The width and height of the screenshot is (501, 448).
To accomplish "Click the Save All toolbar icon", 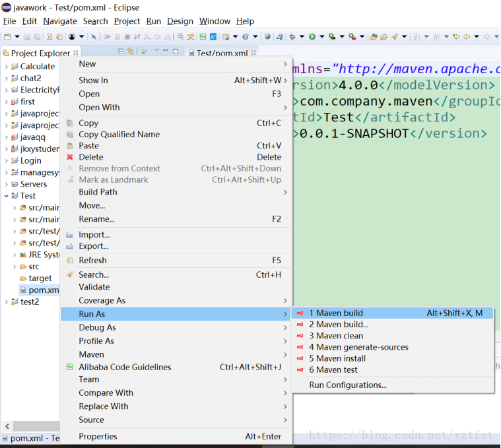I will point(37,37).
